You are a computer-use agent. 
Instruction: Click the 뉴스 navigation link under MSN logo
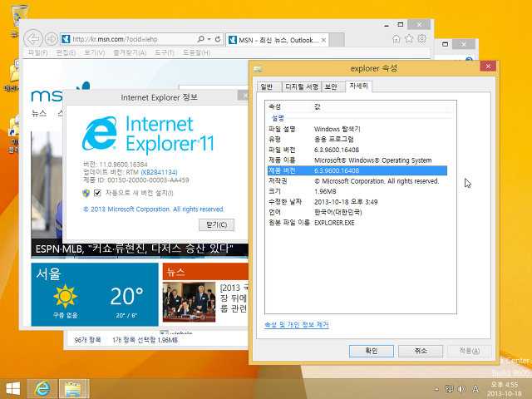pos(39,113)
